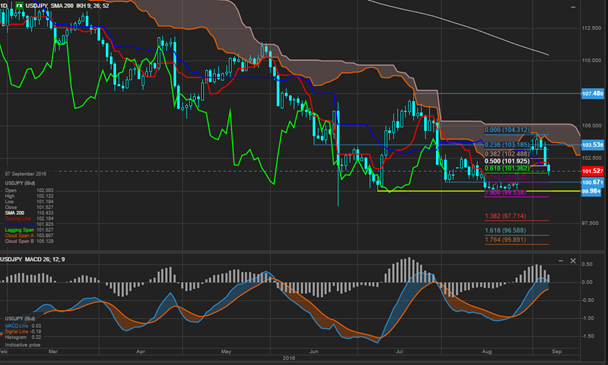The width and height of the screenshot is (608, 365).
Task: Click the -1.50 MACD axis label
Action: (587, 336)
